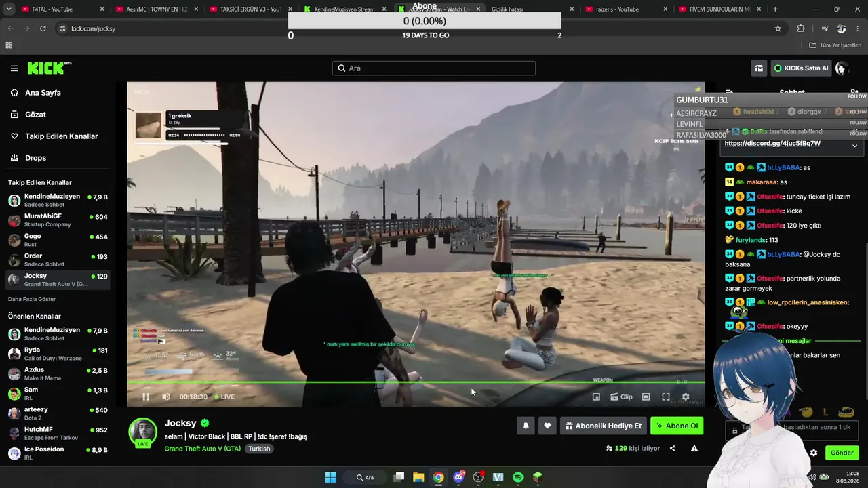Toggle mini player icon
The image size is (868, 488).
596,397
